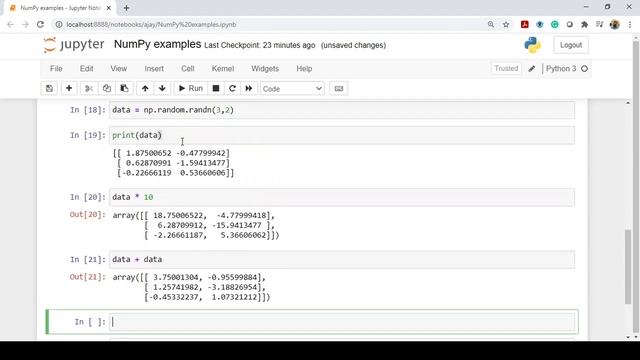Open the red PDF extension icon
Image resolution: width=640 pixels, height=360 pixels.
(524, 24)
